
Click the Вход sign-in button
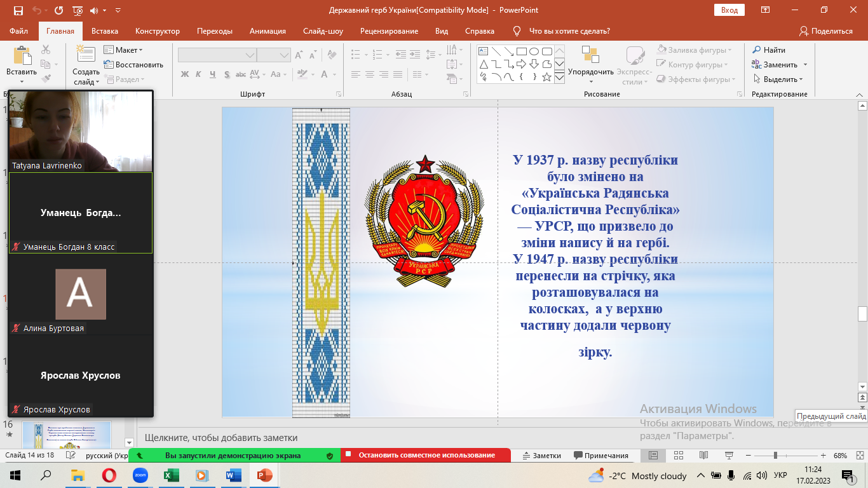click(729, 10)
